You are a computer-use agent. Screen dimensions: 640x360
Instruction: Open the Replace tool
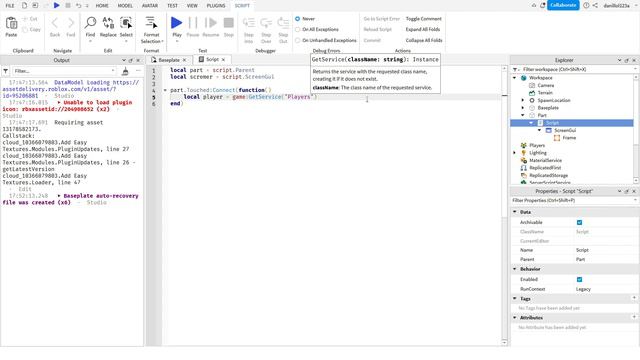point(108,23)
